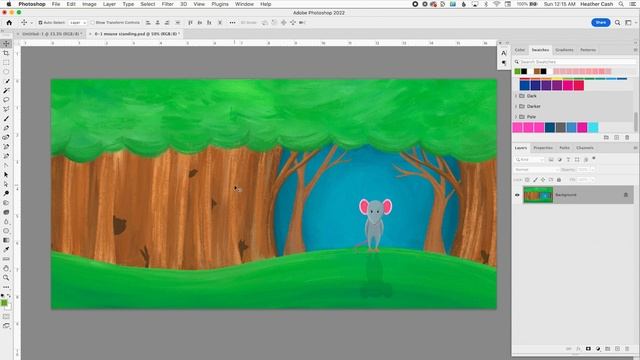This screenshot has height=360, width=640.
Task: Click the align horizontal centers icon
Action: coord(158,23)
